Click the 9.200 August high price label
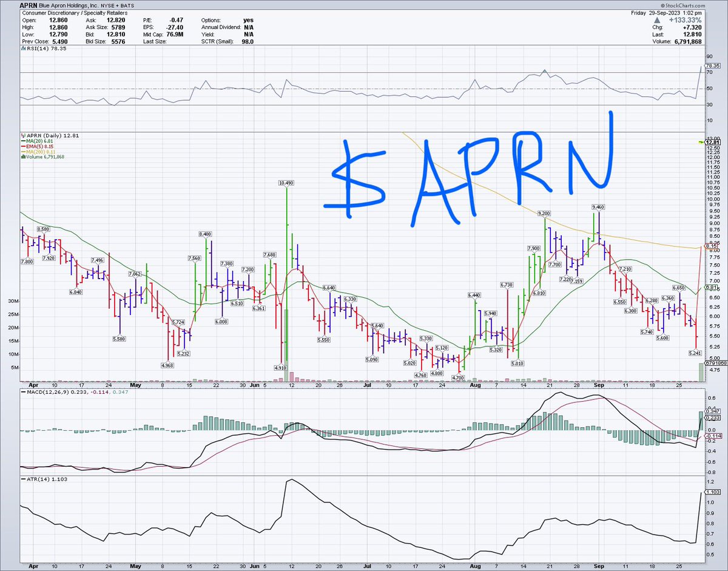This screenshot has height=571, width=728. 544,214
